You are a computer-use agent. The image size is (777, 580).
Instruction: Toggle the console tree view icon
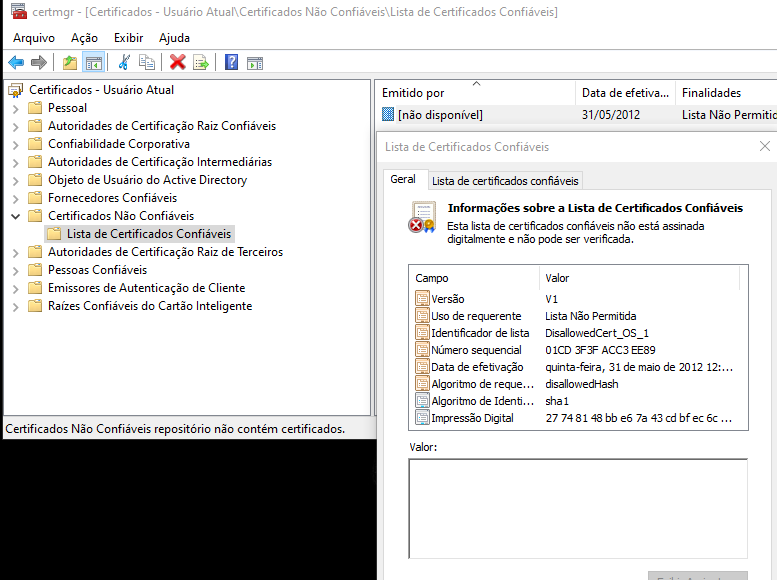click(x=94, y=63)
